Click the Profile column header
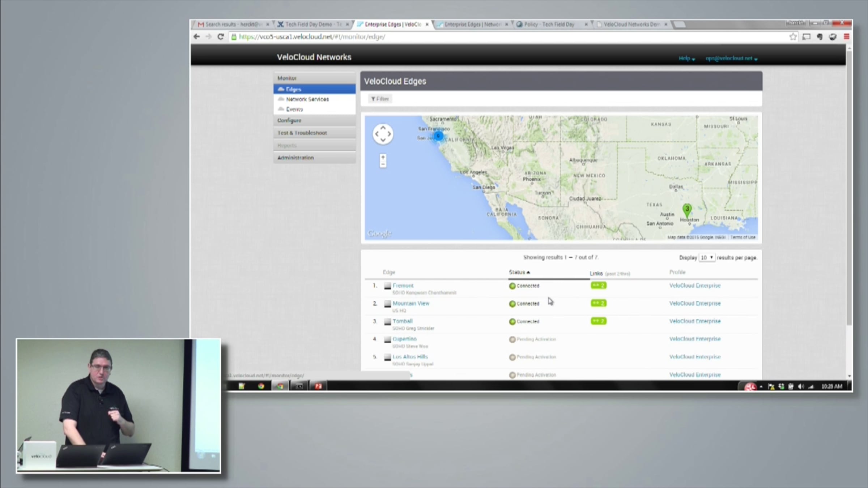This screenshot has width=868, height=488. coord(677,272)
